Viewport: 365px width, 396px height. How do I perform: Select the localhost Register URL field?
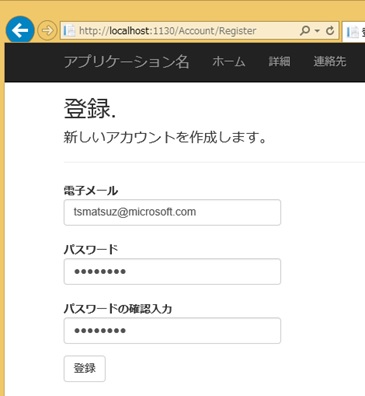pos(199,31)
